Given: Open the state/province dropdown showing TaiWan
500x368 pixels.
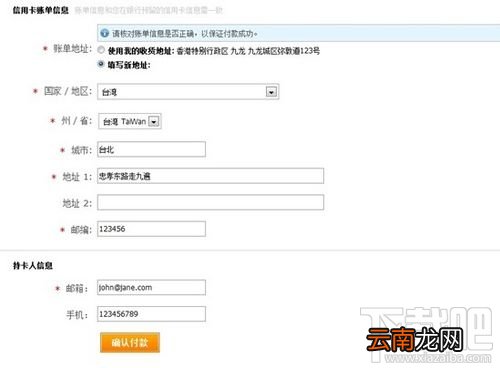Looking at the screenshot, I should pyautogui.click(x=130, y=121).
